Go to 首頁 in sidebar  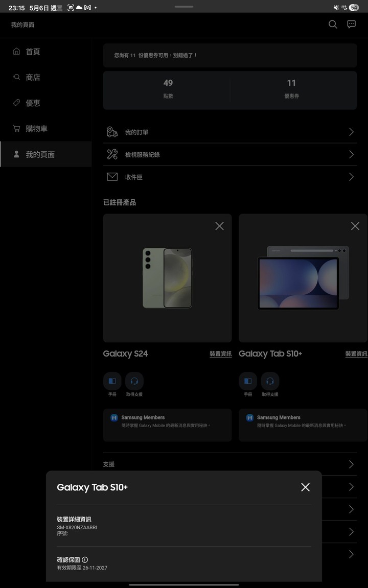[46, 52]
